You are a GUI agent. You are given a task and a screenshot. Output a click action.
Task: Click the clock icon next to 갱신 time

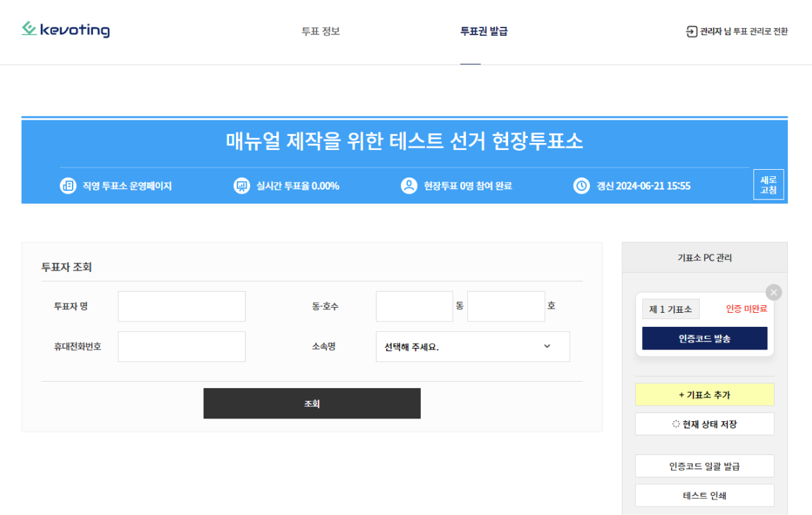click(x=582, y=186)
